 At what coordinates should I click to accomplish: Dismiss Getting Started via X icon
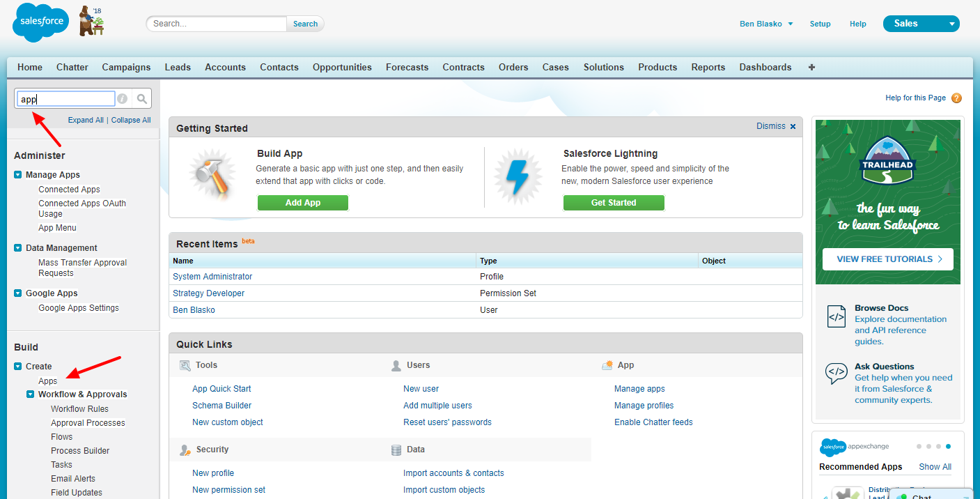793,126
